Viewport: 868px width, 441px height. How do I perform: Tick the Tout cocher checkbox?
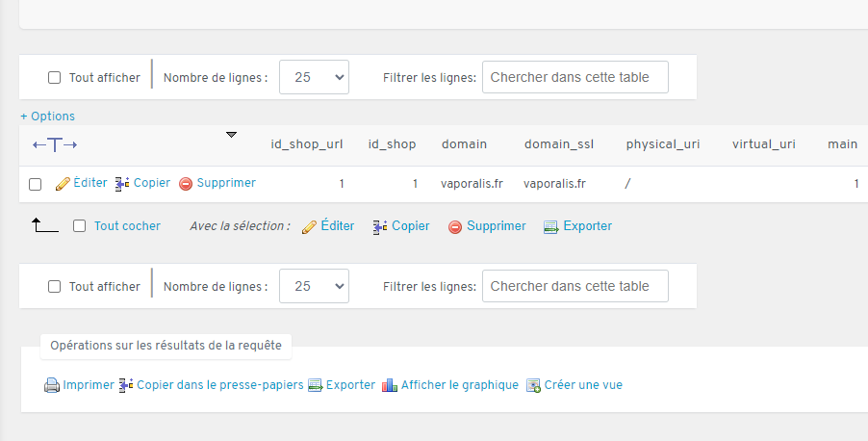80,226
